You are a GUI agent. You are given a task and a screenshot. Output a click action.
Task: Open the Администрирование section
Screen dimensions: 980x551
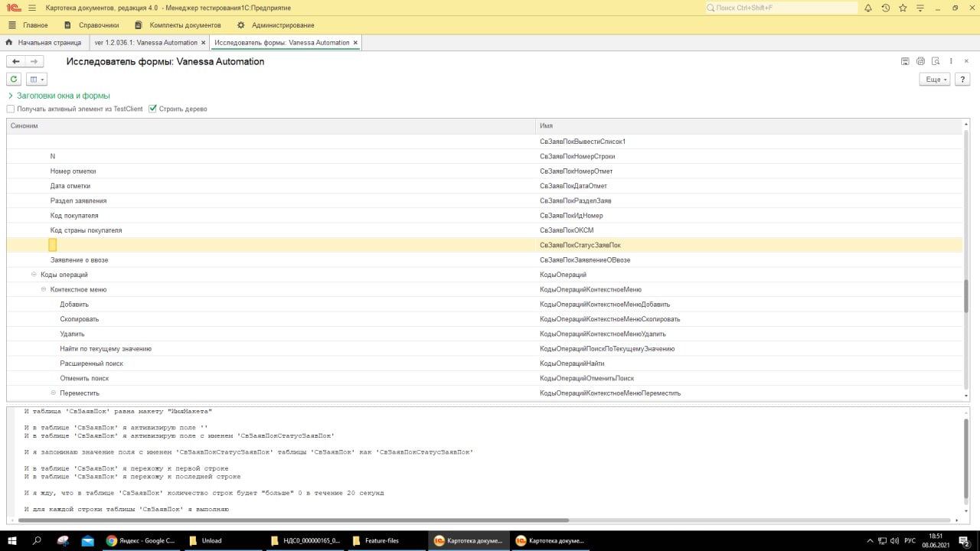coord(283,25)
